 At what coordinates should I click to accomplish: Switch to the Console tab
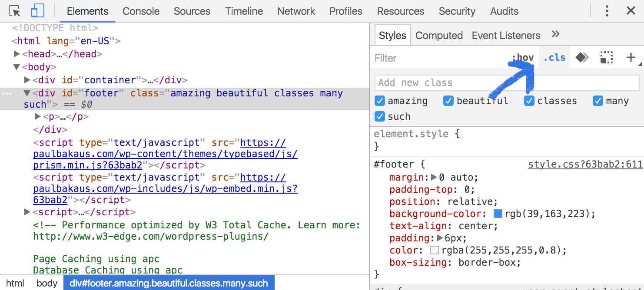point(141,11)
